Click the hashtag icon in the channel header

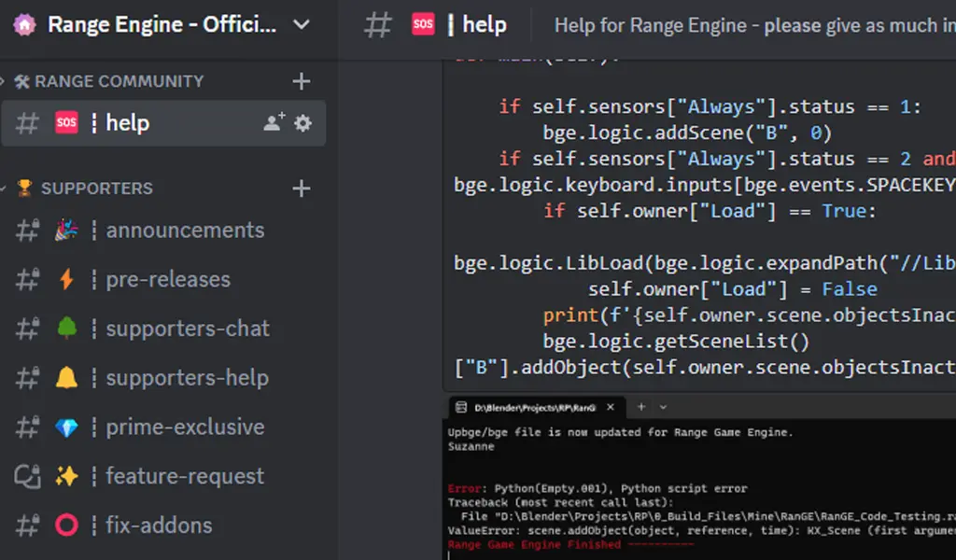point(376,24)
